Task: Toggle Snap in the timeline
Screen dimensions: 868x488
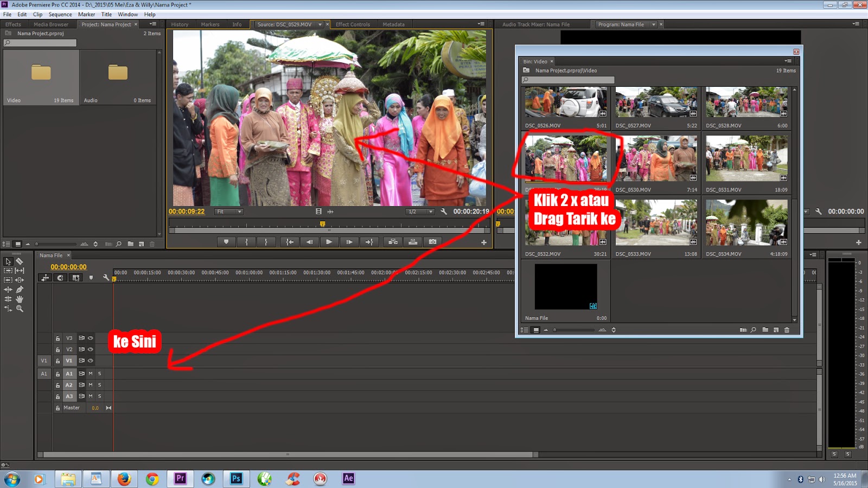Action: (x=60, y=278)
